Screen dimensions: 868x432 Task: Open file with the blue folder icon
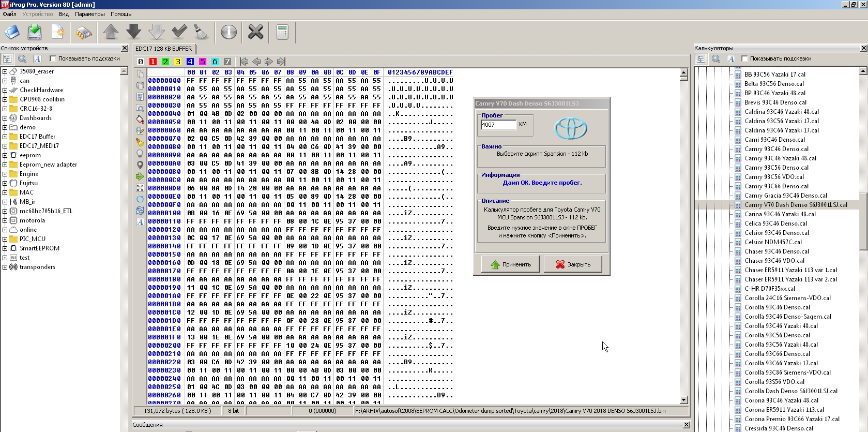click(x=12, y=33)
